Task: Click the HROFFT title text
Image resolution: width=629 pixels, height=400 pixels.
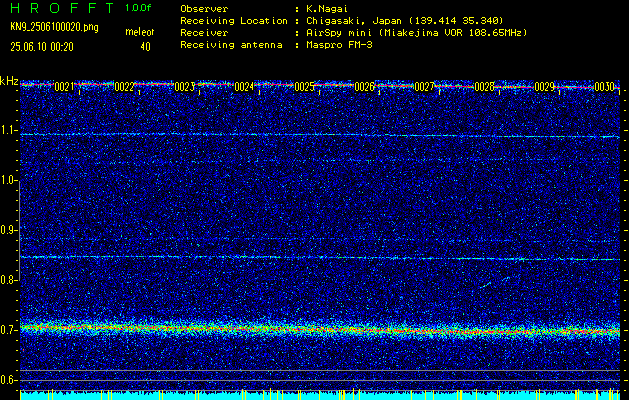Action: (63, 8)
